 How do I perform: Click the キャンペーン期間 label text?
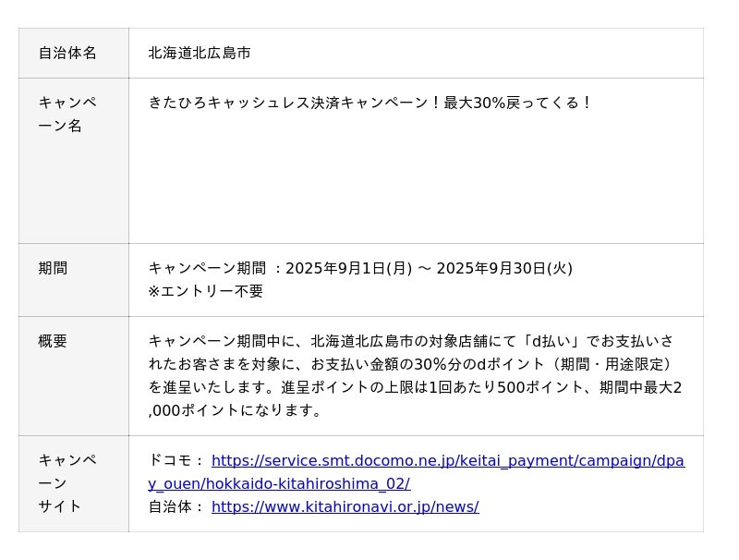click(x=207, y=268)
